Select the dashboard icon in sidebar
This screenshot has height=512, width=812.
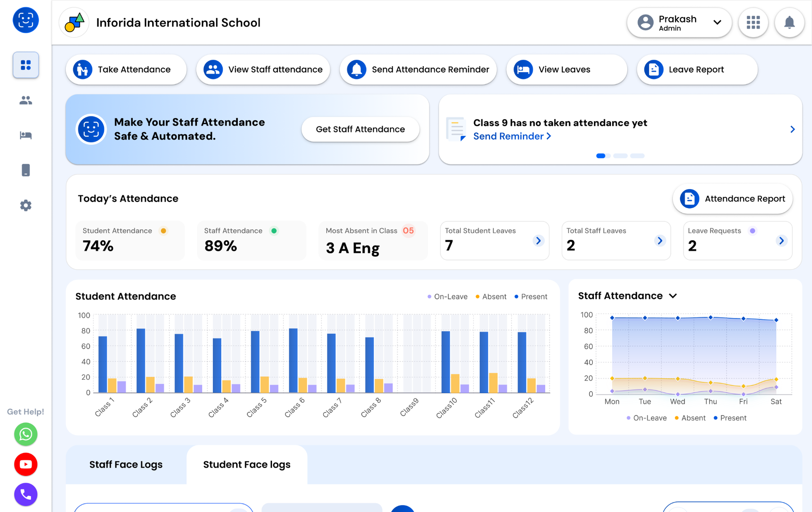click(x=26, y=65)
